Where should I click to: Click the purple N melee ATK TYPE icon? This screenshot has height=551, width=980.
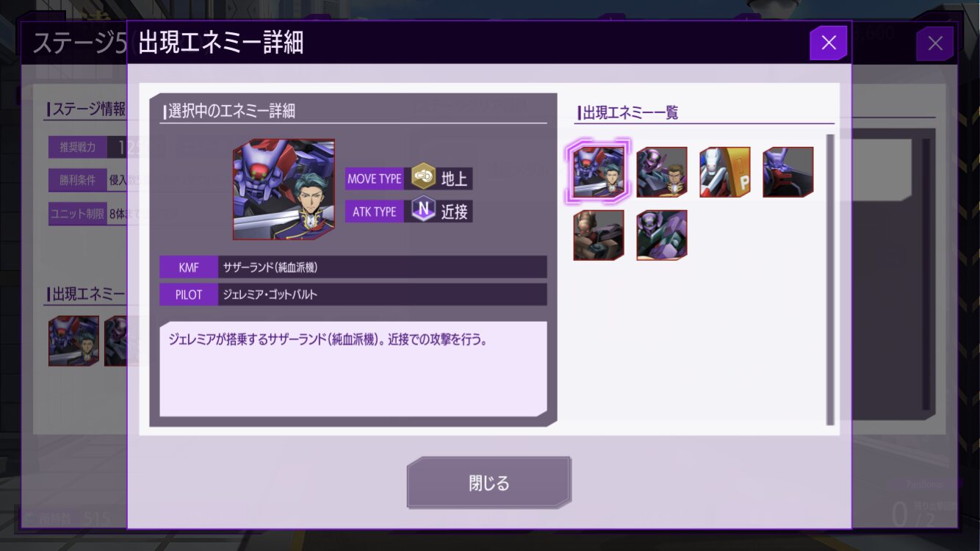423,211
